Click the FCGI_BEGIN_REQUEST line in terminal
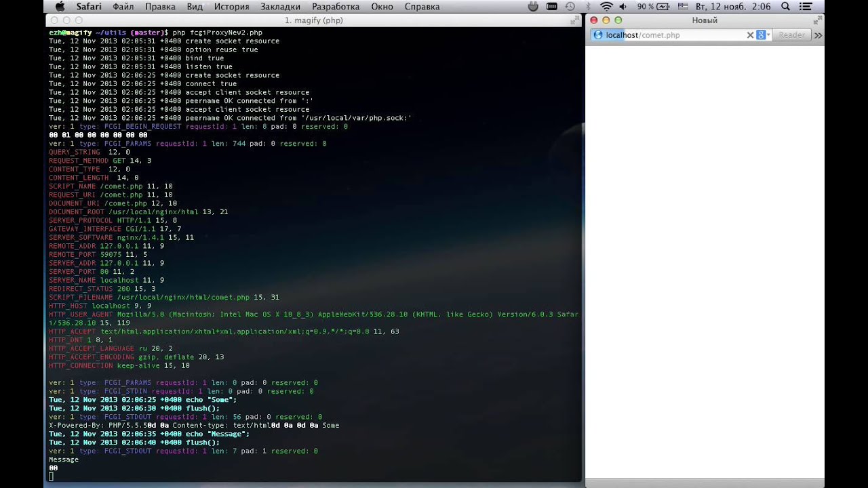868x488 pixels. click(198, 126)
